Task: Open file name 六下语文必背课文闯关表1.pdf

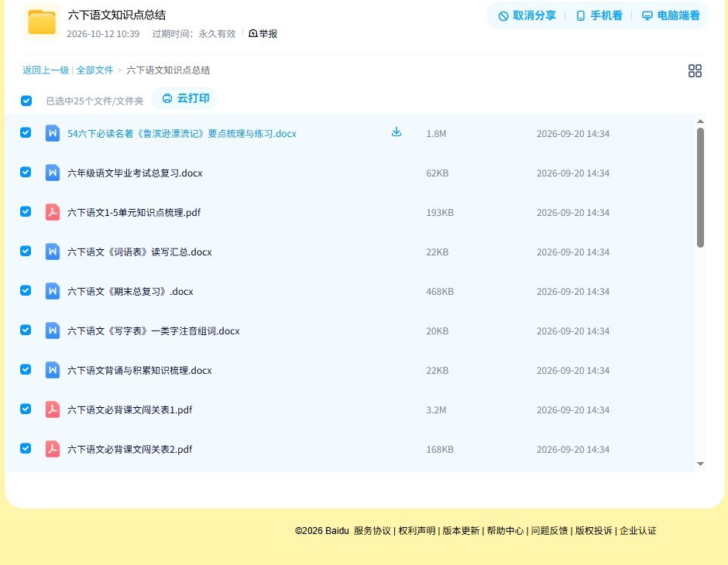Action: point(130,409)
